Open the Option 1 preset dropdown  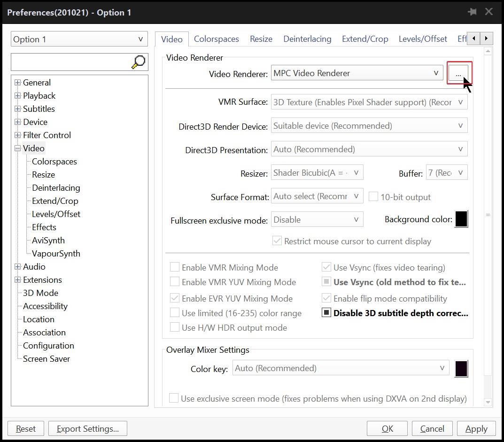click(x=79, y=39)
